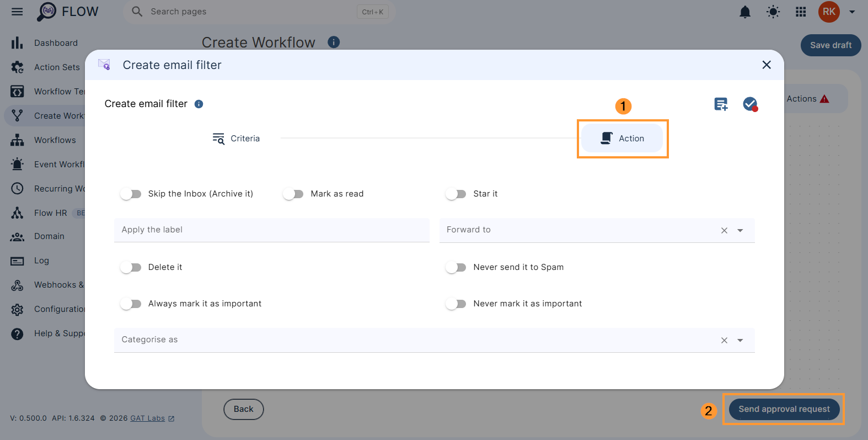Click the Configuration gear icon
This screenshot has width=868, height=440.
(x=17, y=309)
